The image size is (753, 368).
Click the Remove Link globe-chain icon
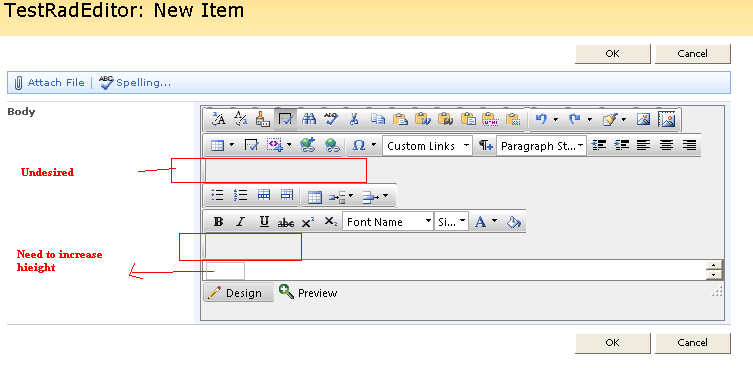pyautogui.click(x=332, y=146)
